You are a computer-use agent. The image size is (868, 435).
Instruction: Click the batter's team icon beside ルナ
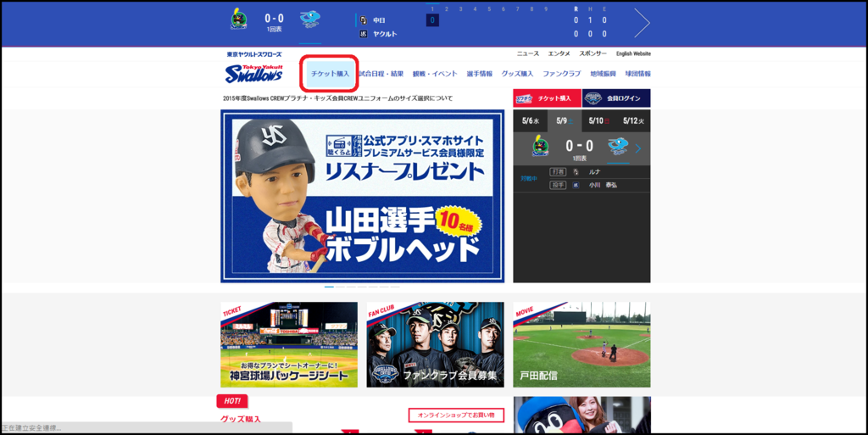coord(576,172)
